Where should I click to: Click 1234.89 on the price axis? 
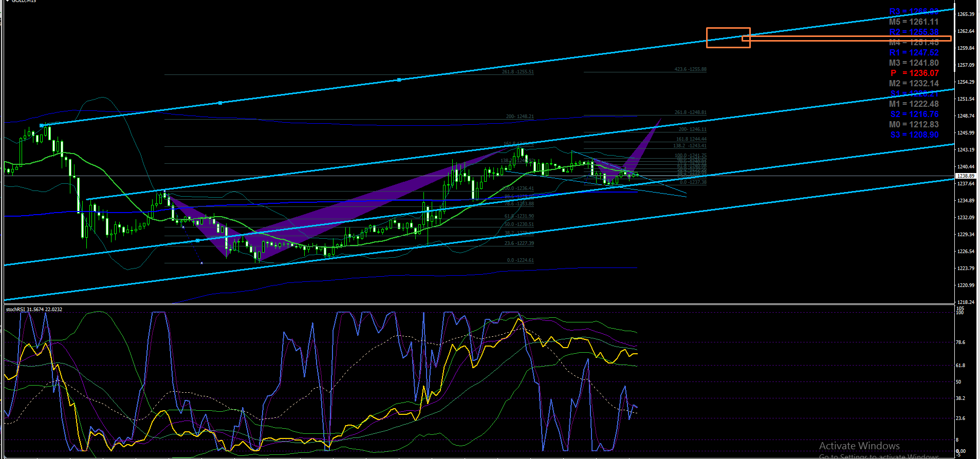coord(966,201)
